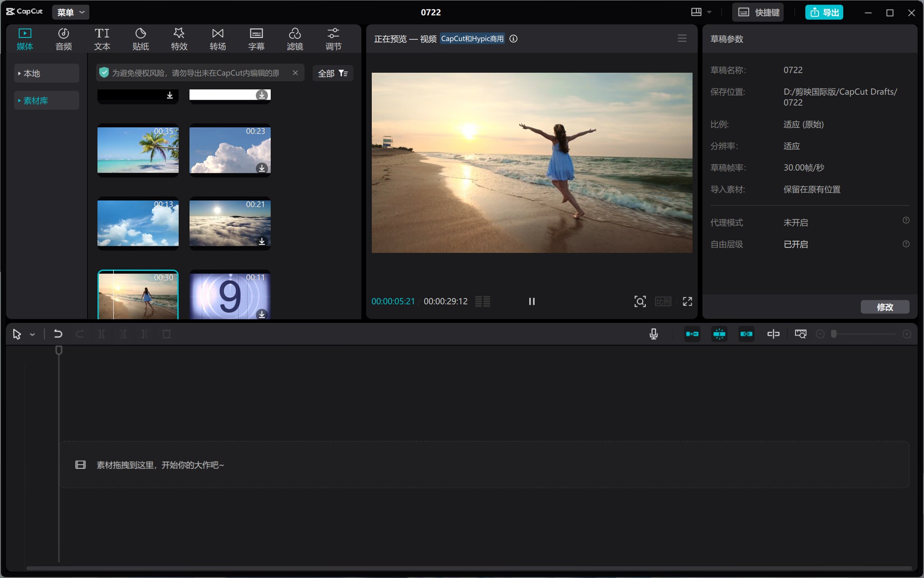
Task: Open the Stickers (贴纸) panel
Action: pyautogui.click(x=140, y=39)
